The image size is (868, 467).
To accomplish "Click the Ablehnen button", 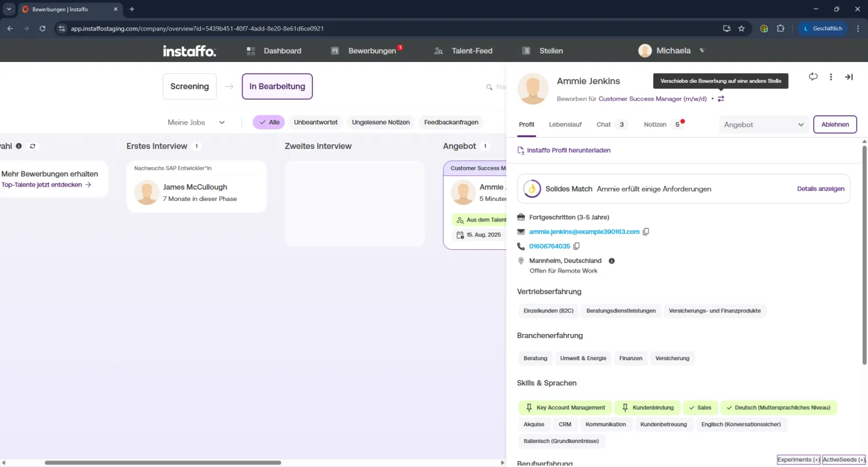I will [835, 125].
